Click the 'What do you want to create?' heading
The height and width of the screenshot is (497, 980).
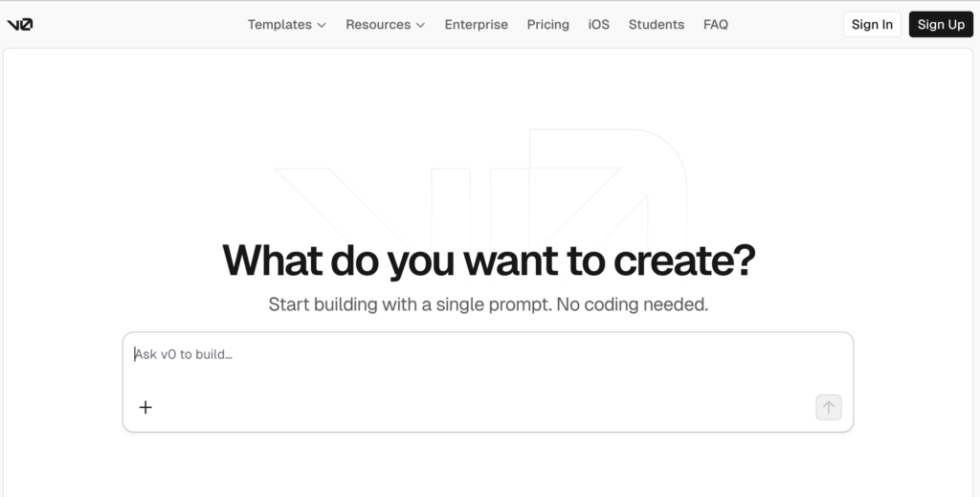tap(488, 260)
